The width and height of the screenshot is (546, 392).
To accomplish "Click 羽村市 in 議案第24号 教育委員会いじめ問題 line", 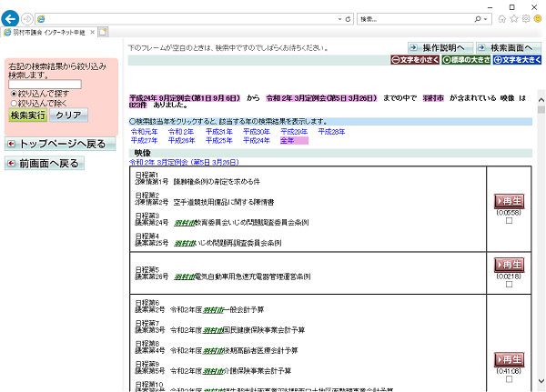I will (184, 223).
